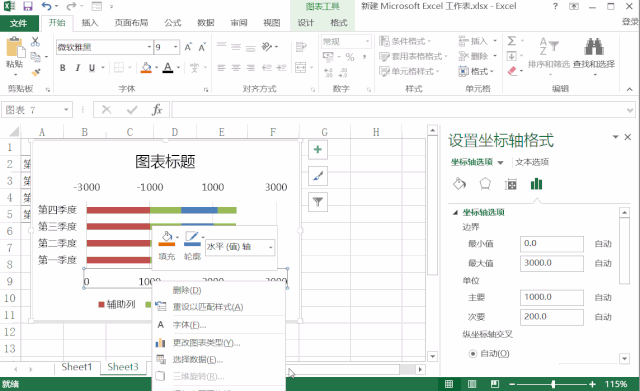640x391 pixels.
Task: Select the Auto (自动) radio button
Action: 473,353
